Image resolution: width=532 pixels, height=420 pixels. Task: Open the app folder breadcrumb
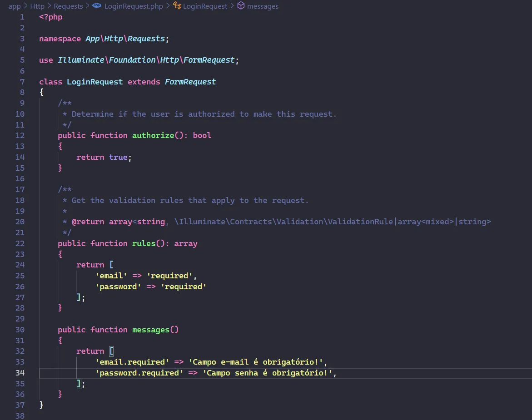(x=15, y=6)
